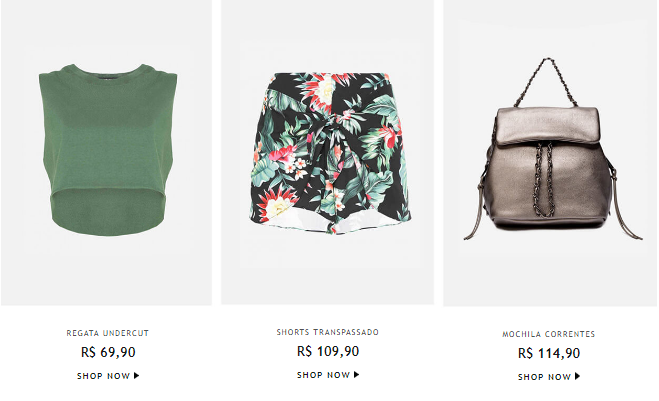Click the arrow icon beside Regata Undercut's Shop Now
Image resolution: width=659 pixels, height=401 pixels.
click(137, 376)
